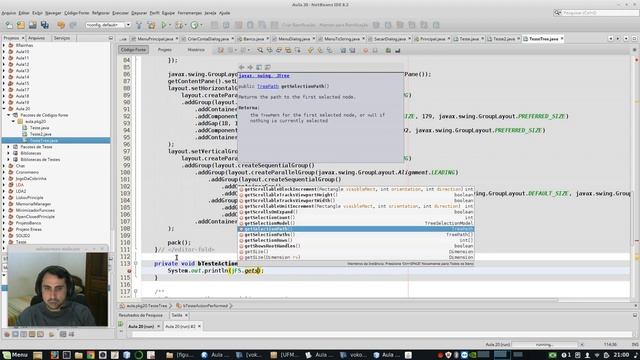Click the Debug Project toolbar icon
The image size is (640, 360).
pos(179,25)
